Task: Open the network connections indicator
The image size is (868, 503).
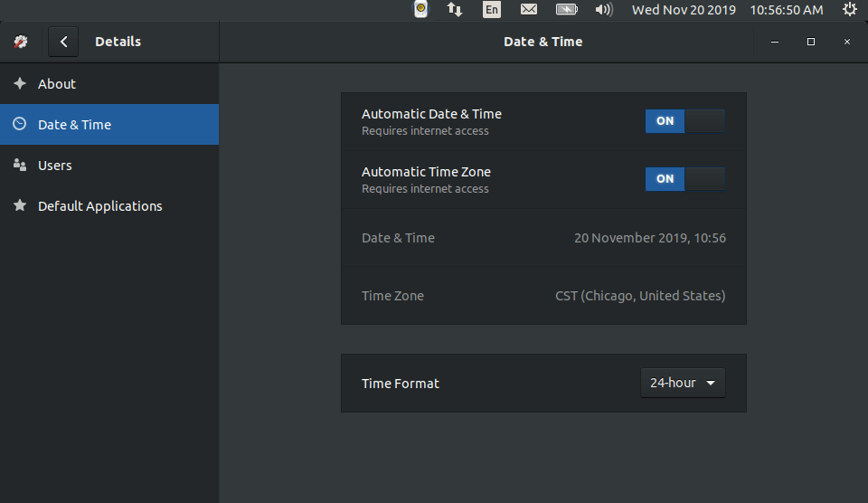Action: pos(455,10)
